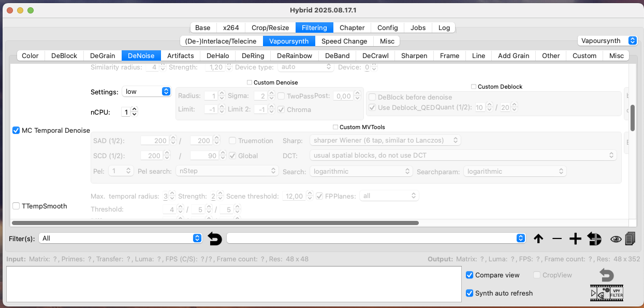Click the undo arrow beside Filter(s) dropdown
Image resolution: width=644 pixels, height=308 pixels.
(x=215, y=239)
